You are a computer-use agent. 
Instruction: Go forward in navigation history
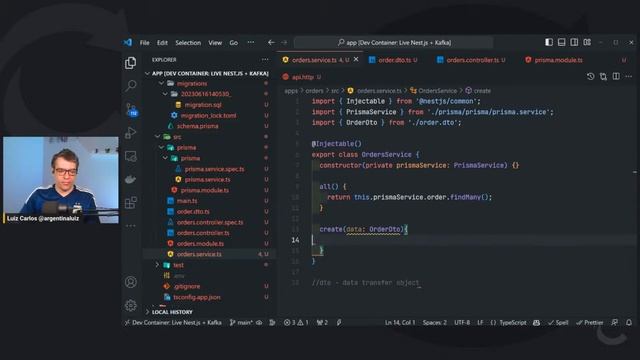284,42
